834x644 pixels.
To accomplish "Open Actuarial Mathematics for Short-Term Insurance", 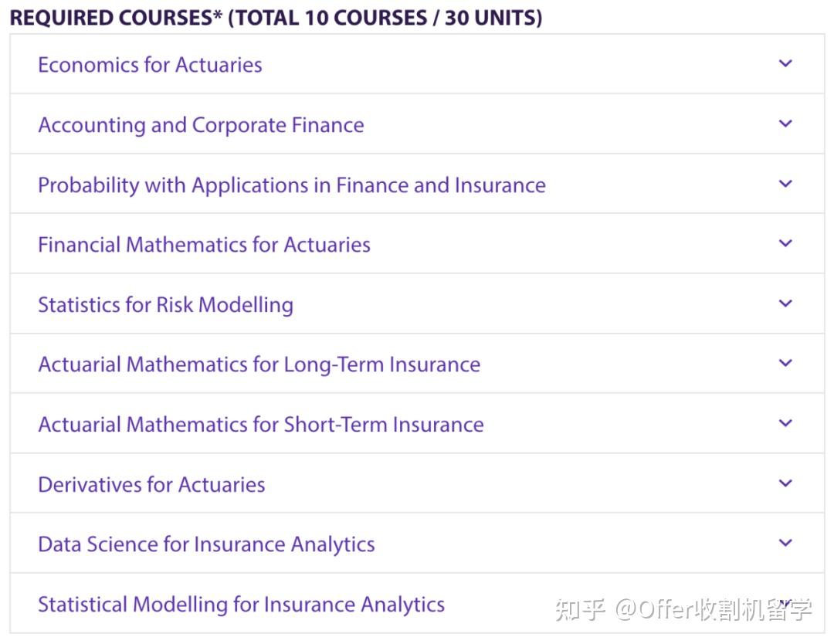I will pos(260,425).
